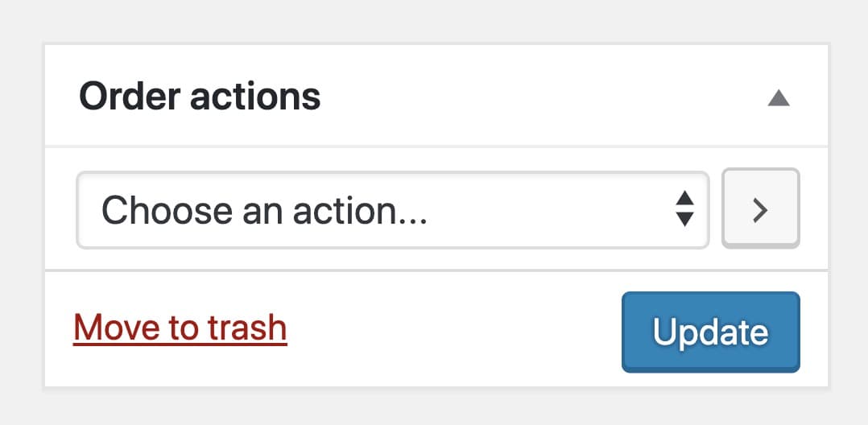Click the dropdown's up-down arrows
This screenshot has width=868, height=425.
point(684,208)
